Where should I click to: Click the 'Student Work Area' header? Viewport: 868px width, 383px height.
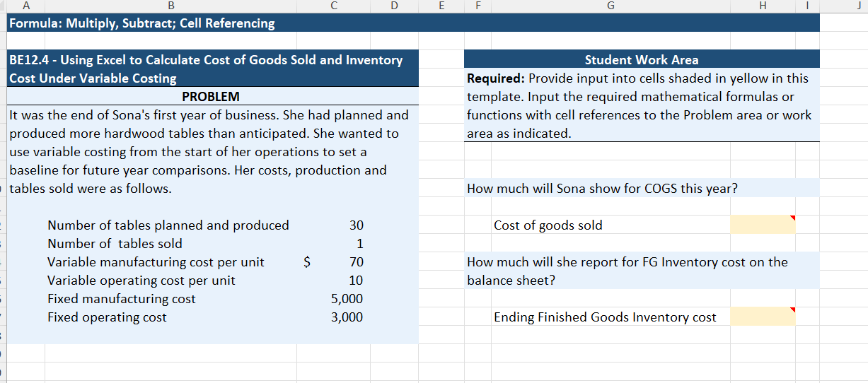pyautogui.click(x=642, y=60)
